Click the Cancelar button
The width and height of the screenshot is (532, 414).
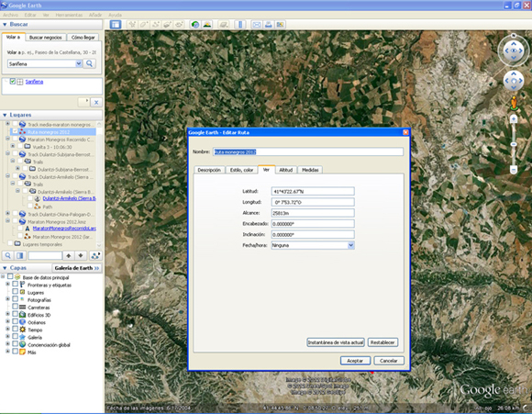pos(389,361)
